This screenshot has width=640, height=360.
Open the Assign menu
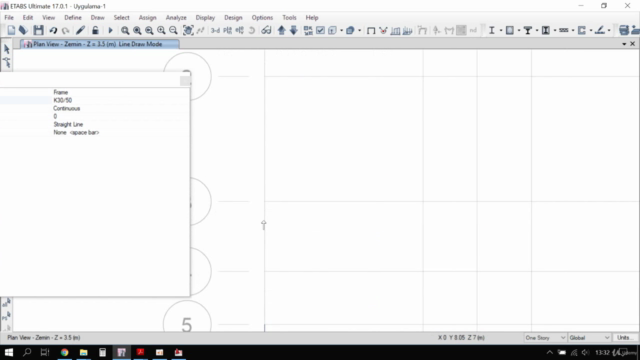147,18
